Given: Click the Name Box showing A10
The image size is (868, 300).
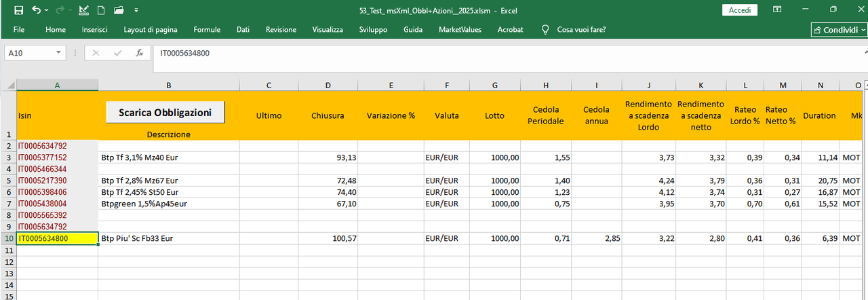Looking at the screenshot, I should [27, 53].
